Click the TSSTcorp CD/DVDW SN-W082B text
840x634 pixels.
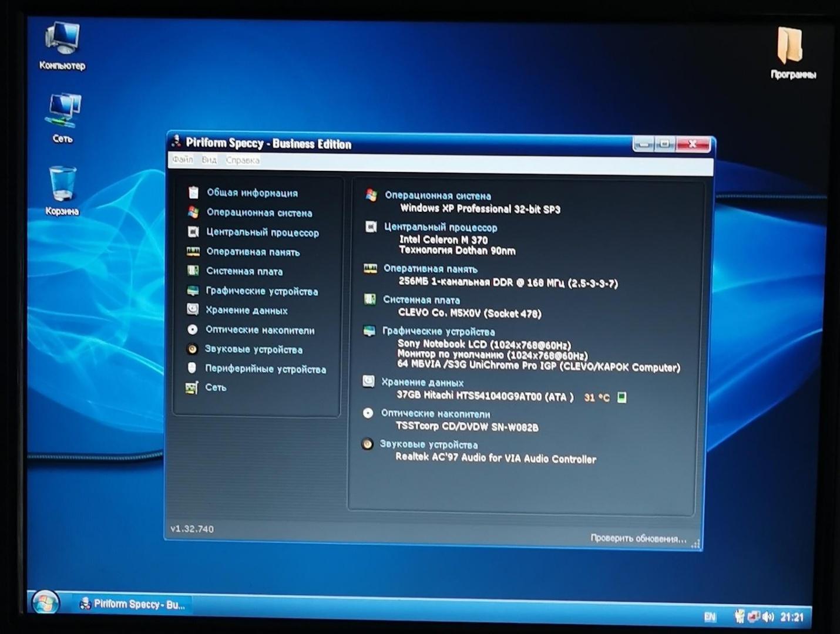coord(467,427)
